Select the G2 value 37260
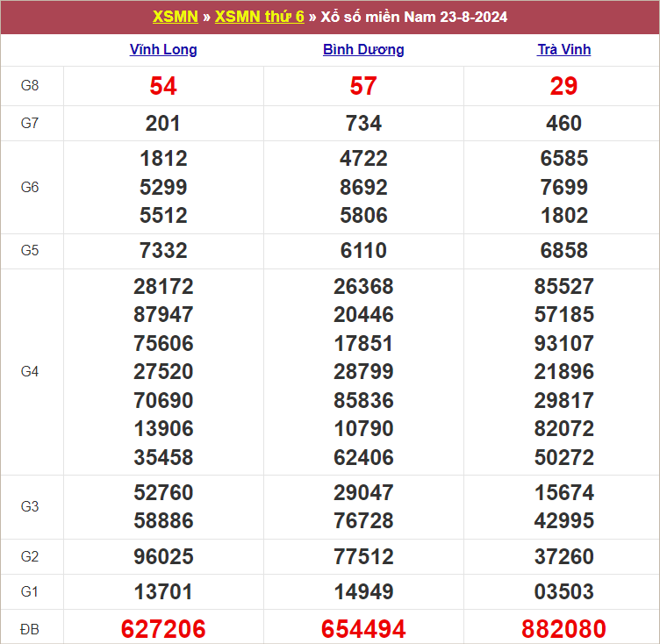Image resolution: width=660 pixels, height=644 pixels. click(564, 557)
